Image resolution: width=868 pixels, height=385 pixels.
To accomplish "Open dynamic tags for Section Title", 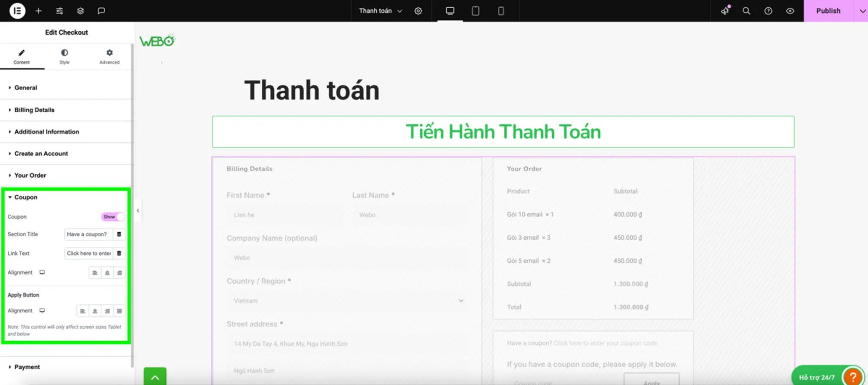I will (119, 234).
